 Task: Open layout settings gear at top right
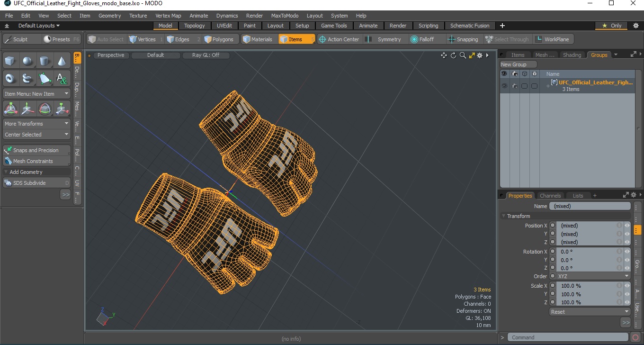click(636, 26)
